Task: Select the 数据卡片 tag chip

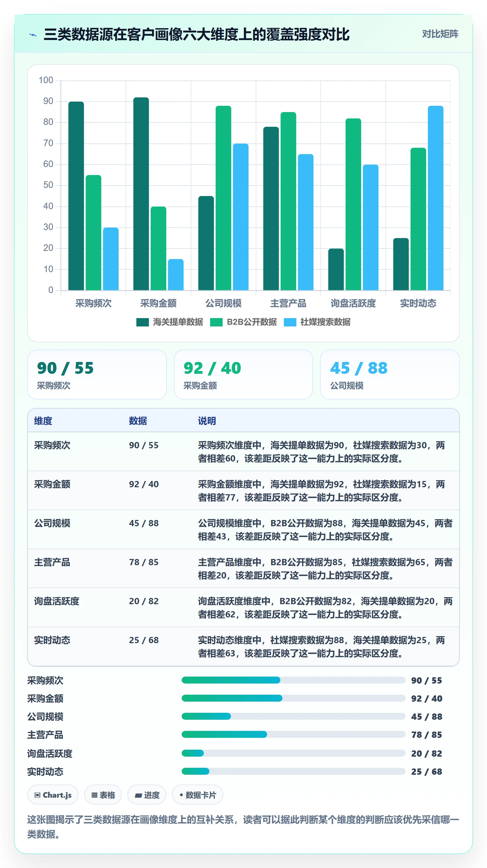Action: pyautogui.click(x=198, y=795)
